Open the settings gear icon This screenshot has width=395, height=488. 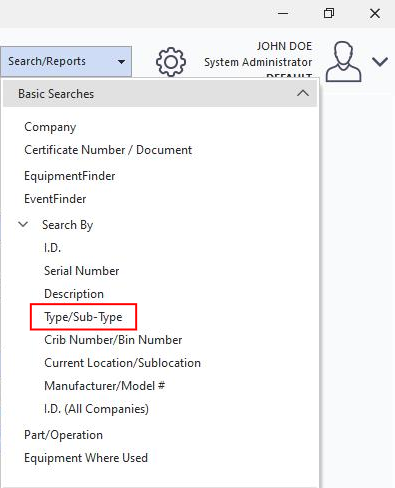[171, 62]
